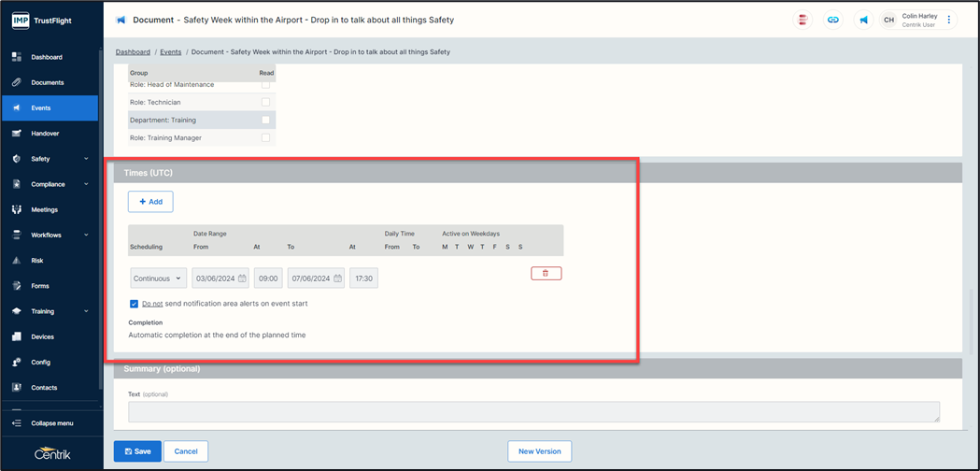Expand the Compliance submenu chevron
Image resolution: width=980 pixels, height=471 pixels.
tap(86, 184)
